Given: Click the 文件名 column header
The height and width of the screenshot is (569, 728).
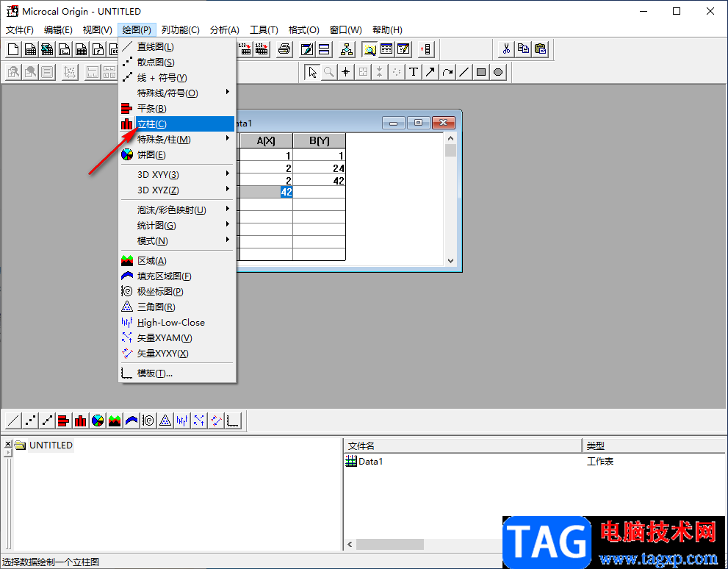Looking at the screenshot, I should pyautogui.click(x=462, y=446).
